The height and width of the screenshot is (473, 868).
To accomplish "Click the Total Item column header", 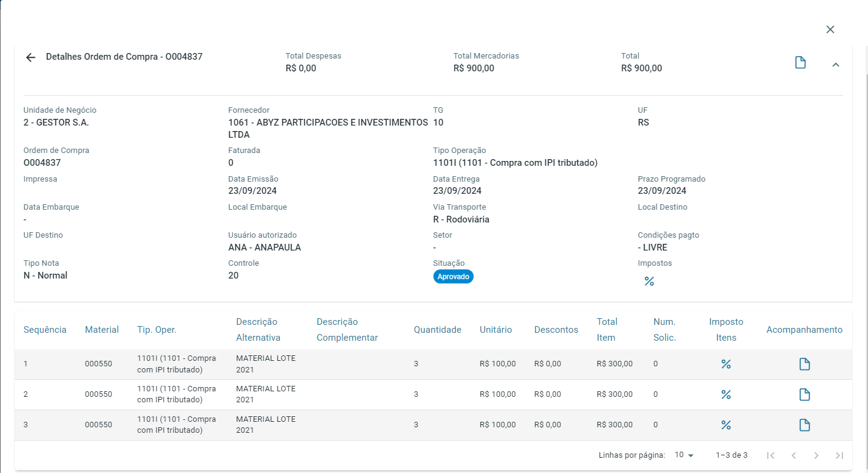I will (607, 330).
